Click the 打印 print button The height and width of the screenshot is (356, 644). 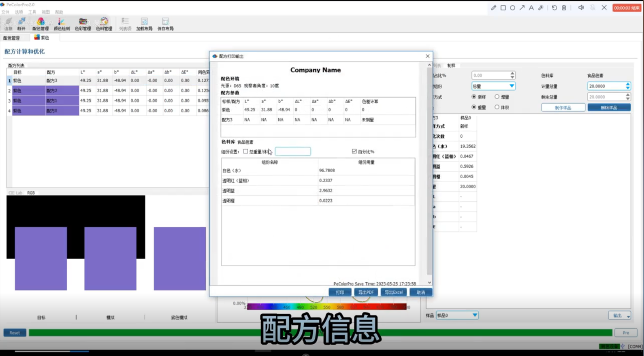click(340, 292)
